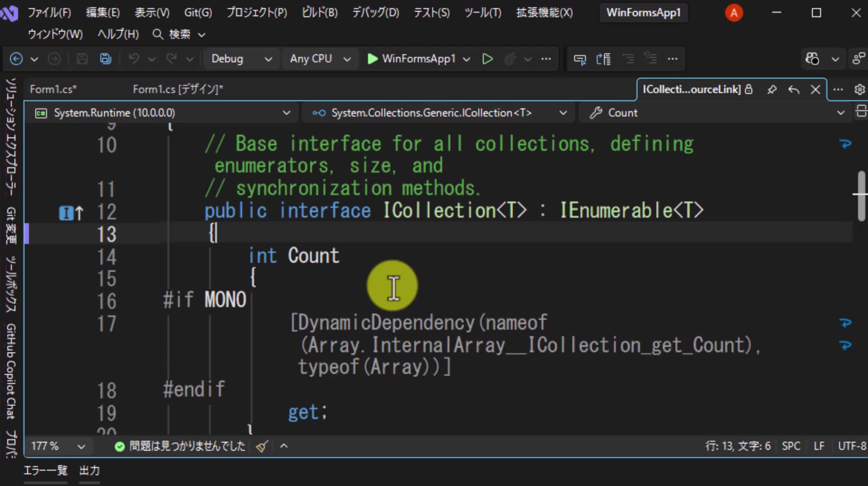The image size is (868, 486).
Task: Open the ビルド(B) menu
Action: [x=320, y=13]
